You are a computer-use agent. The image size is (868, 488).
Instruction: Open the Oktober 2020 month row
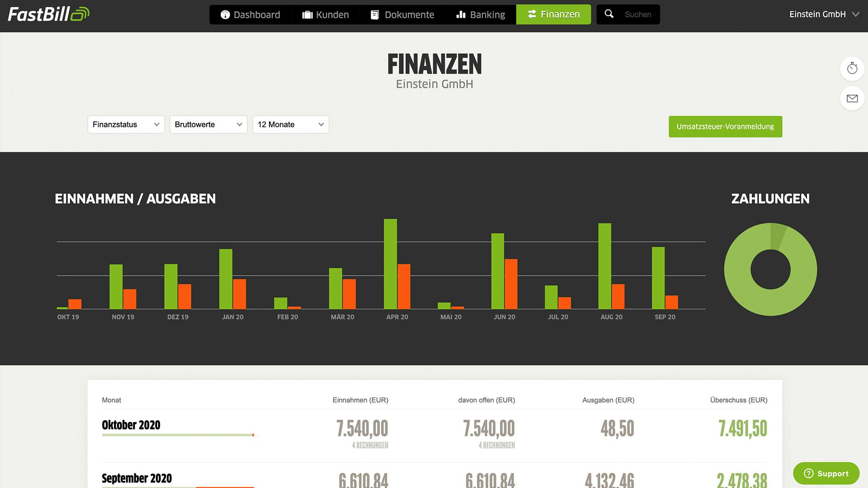click(x=131, y=425)
